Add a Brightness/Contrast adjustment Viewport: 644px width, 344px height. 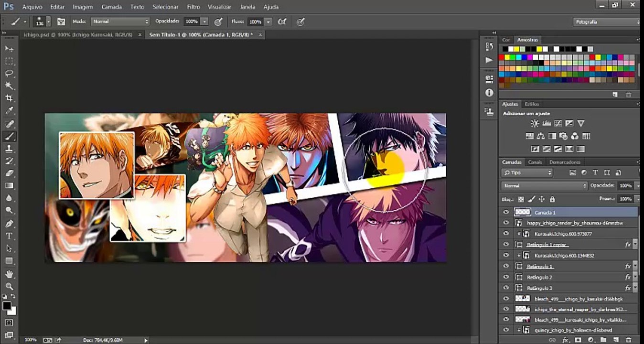pyautogui.click(x=535, y=124)
